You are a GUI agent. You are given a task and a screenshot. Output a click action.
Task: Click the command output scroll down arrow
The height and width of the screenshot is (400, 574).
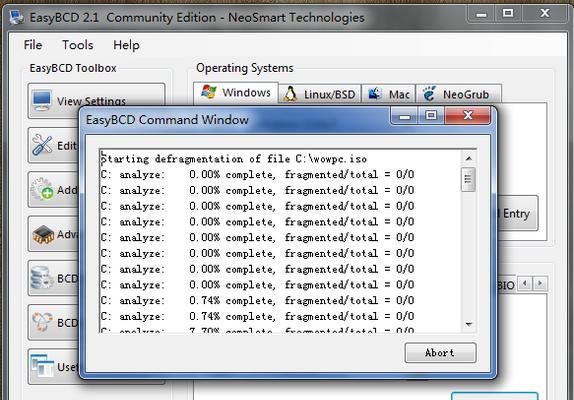[x=469, y=324]
